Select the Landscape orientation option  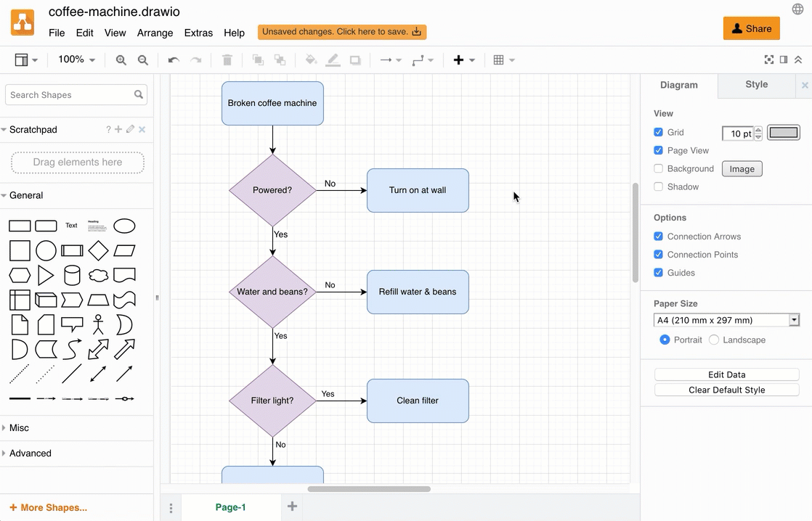[714, 340]
